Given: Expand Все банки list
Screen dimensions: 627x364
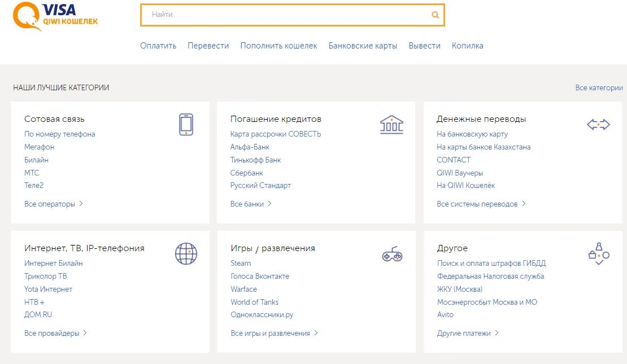Looking at the screenshot, I should point(251,204).
